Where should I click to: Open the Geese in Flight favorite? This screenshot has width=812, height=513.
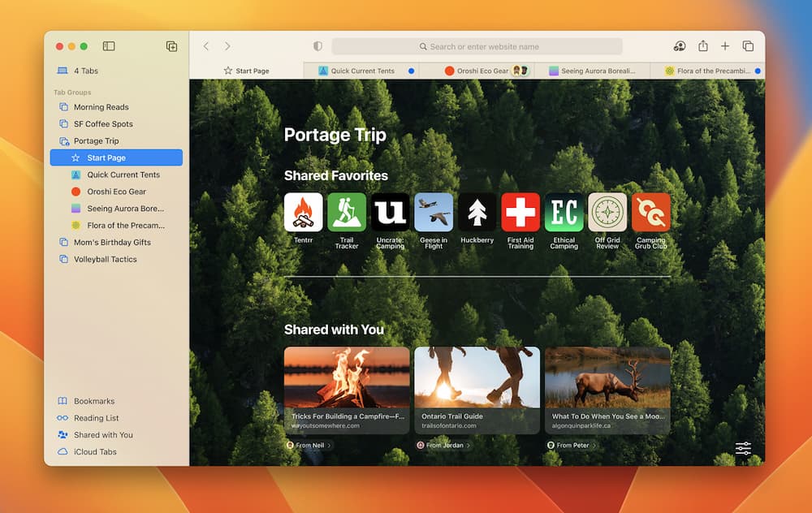434,212
